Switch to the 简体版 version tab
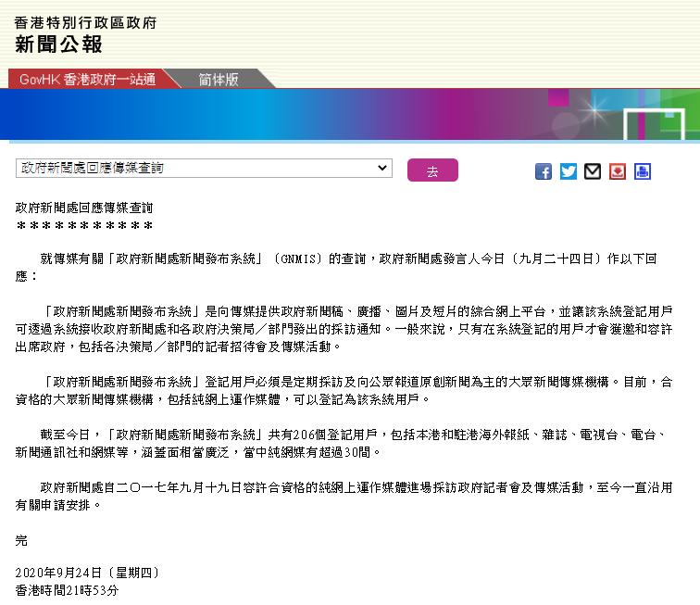This screenshot has height=605, width=700. click(x=219, y=79)
